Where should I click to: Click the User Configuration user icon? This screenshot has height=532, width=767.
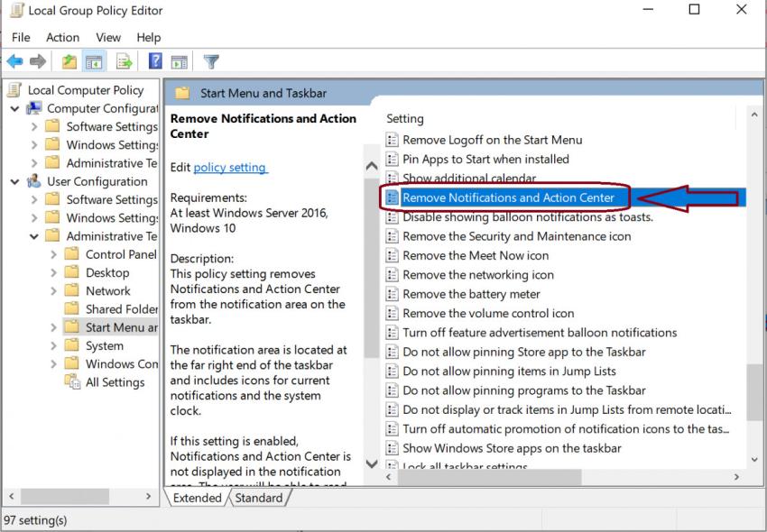click(x=33, y=181)
